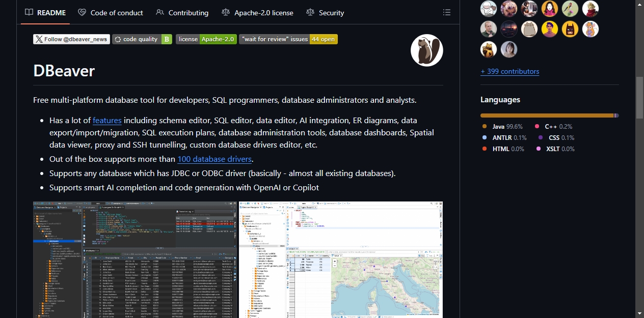Click the ANTLR 0.1% language entry

(x=504, y=137)
